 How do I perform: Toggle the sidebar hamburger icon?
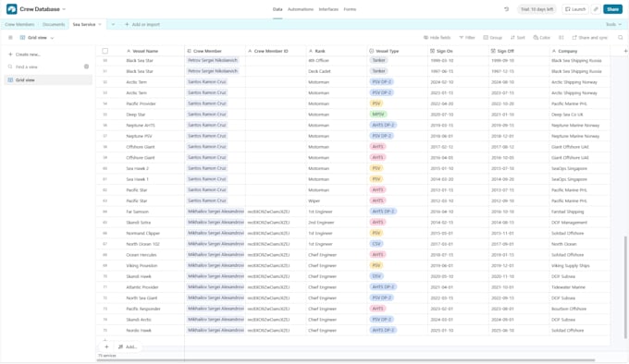click(10, 38)
